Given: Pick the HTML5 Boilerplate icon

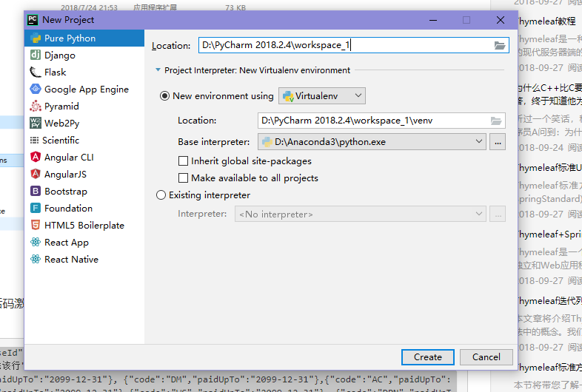Looking at the screenshot, I should 36,225.
